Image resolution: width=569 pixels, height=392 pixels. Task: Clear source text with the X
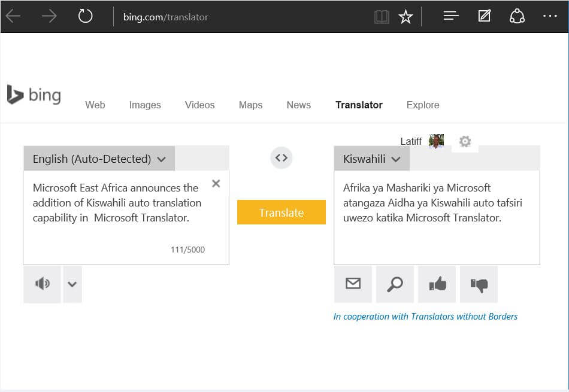coord(216,183)
